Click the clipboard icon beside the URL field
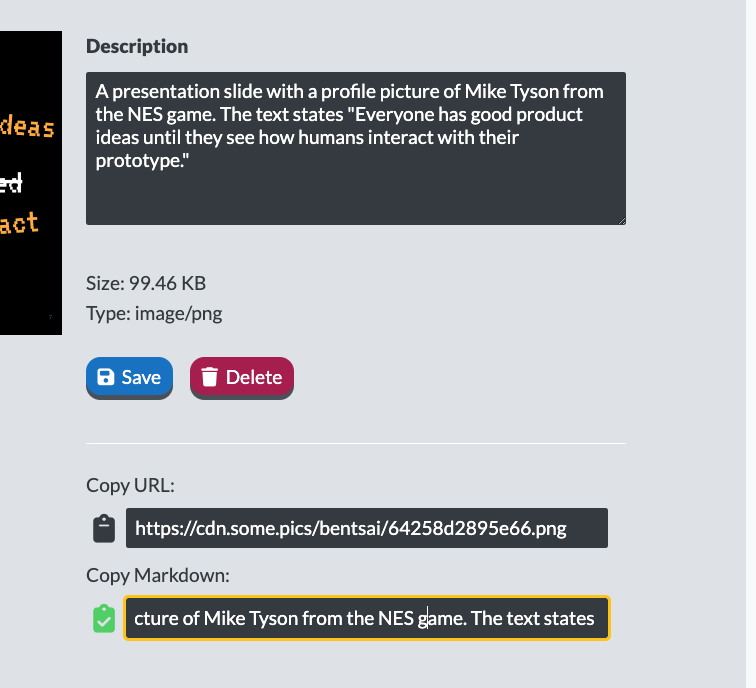 click(x=104, y=529)
